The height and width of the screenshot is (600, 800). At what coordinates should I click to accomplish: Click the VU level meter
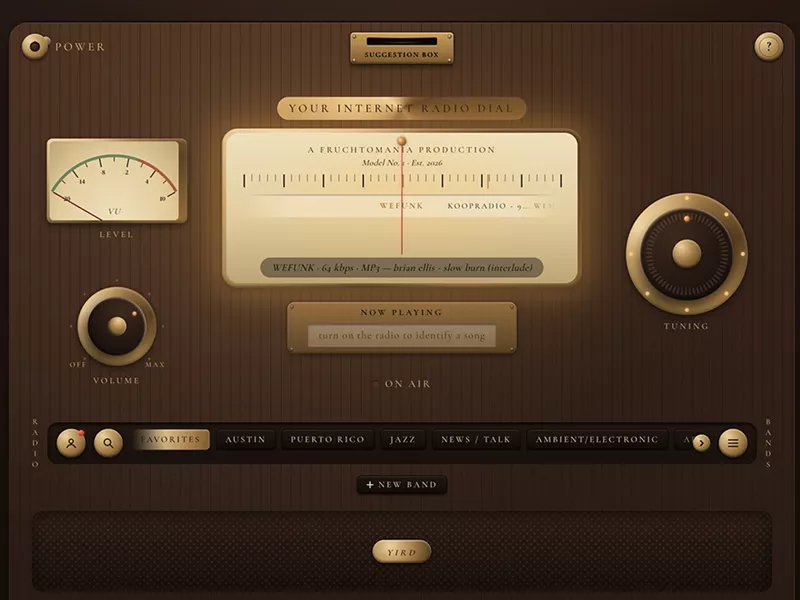coord(117,181)
